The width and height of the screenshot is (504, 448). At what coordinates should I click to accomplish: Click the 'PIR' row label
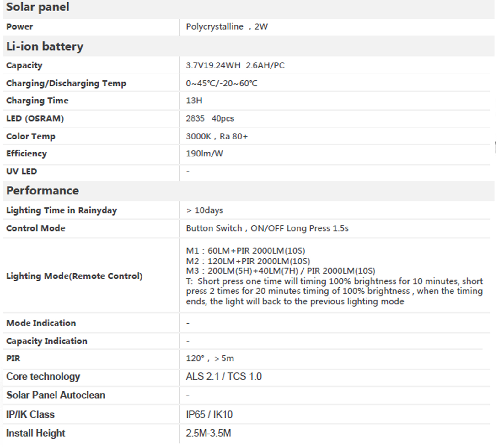click(13, 358)
